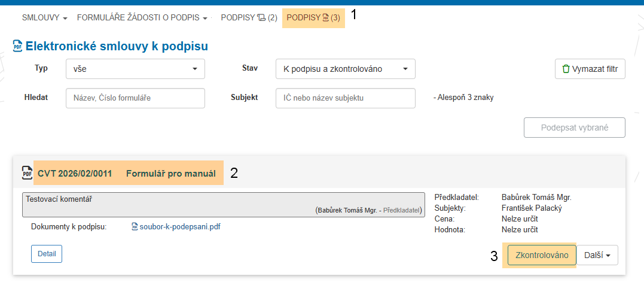Click the Subjekt input field
Screen dimensions: 644x285
click(x=345, y=98)
